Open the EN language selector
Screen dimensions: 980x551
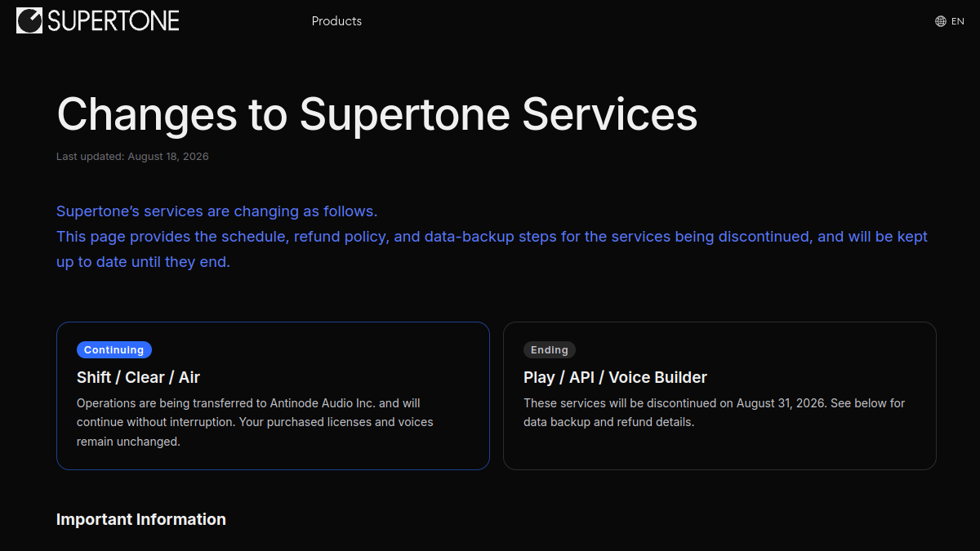coord(950,21)
